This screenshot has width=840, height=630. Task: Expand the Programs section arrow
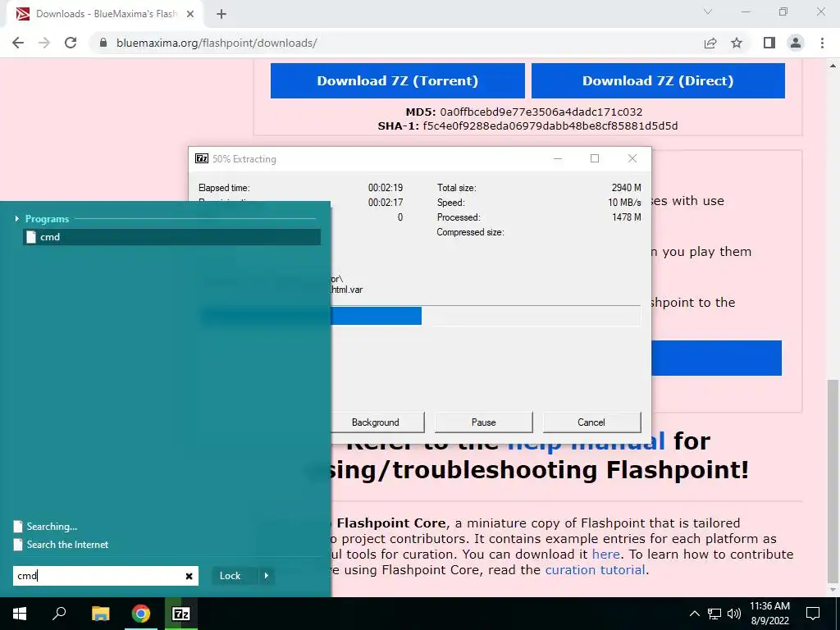coord(17,218)
